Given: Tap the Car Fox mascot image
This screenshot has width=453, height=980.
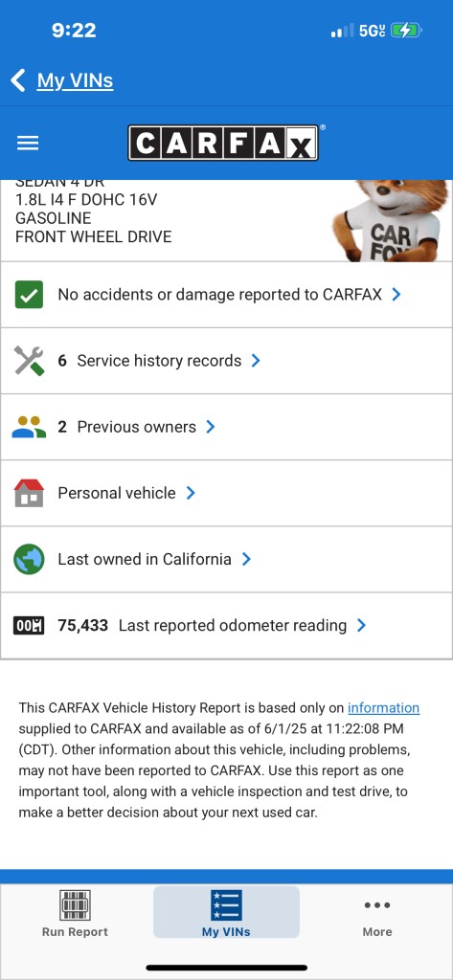Looking at the screenshot, I should click(393, 221).
